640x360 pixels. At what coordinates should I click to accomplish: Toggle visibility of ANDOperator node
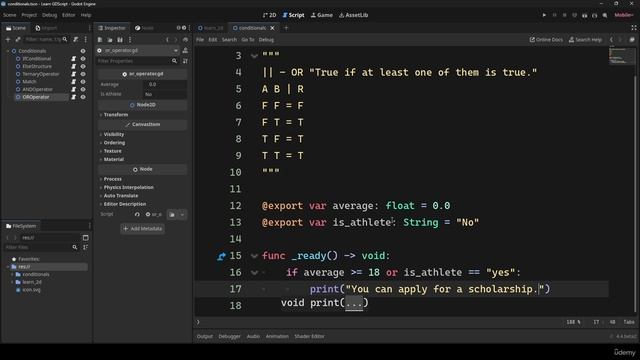click(x=83, y=89)
